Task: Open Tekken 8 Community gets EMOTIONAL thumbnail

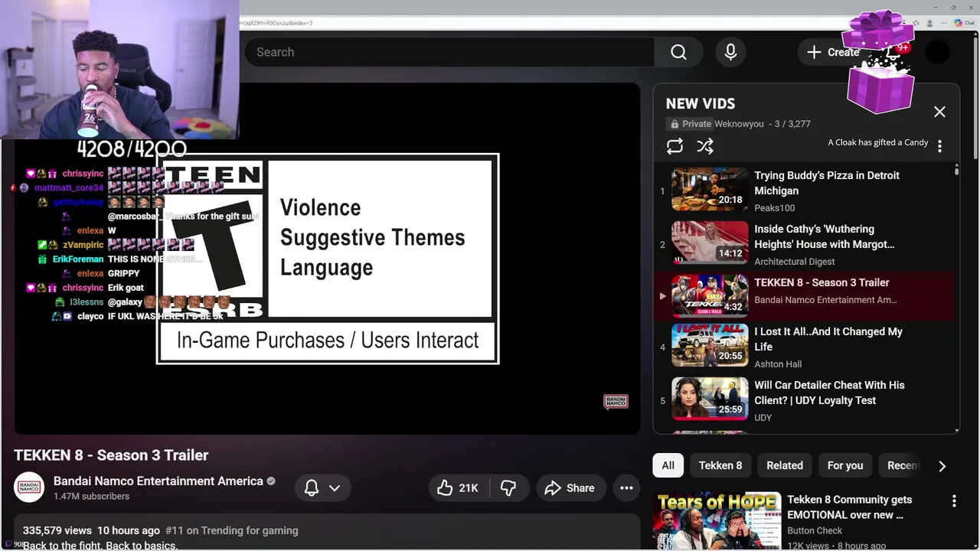Action: click(x=717, y=521)
